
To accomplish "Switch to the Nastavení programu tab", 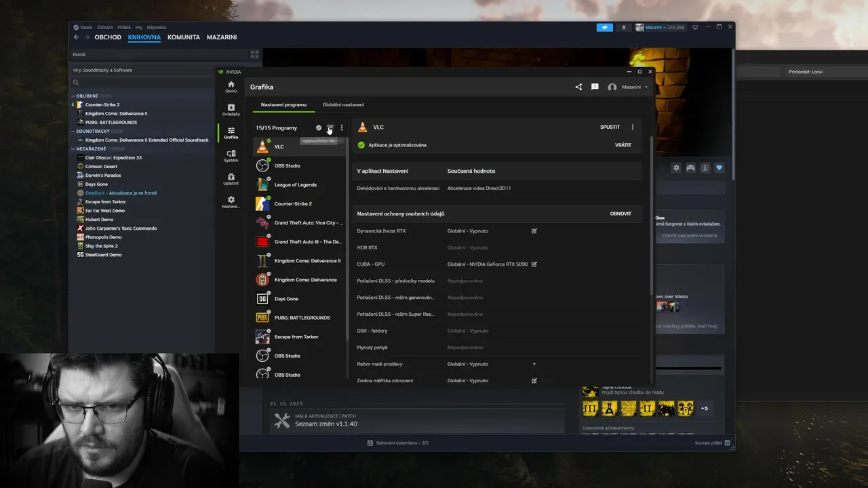I will tap(283, 104).
